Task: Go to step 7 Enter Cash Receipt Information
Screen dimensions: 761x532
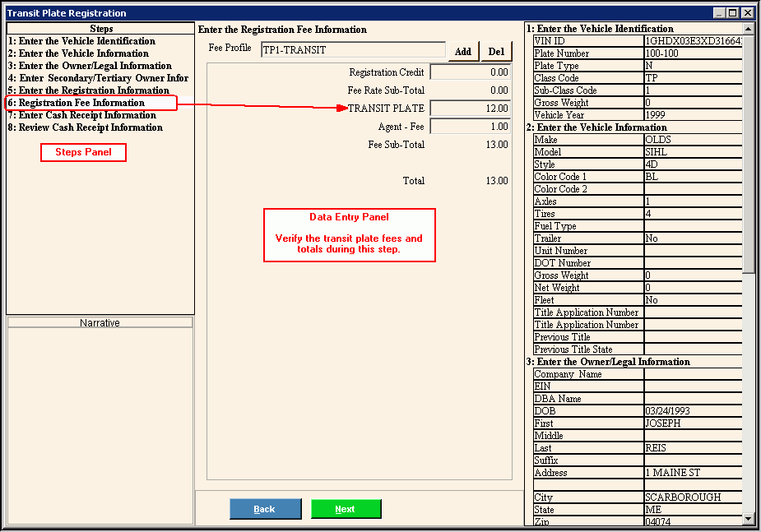Action: pos(81,115)
